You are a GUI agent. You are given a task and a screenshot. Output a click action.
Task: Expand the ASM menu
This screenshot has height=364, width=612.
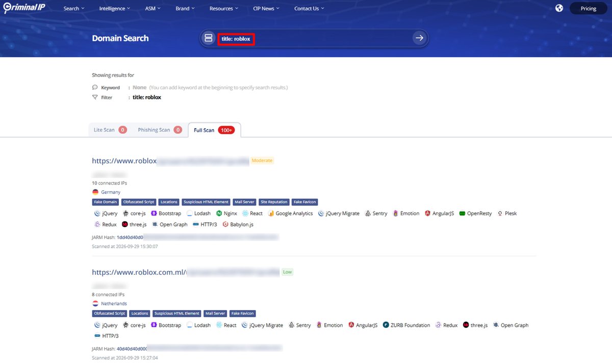152,8
